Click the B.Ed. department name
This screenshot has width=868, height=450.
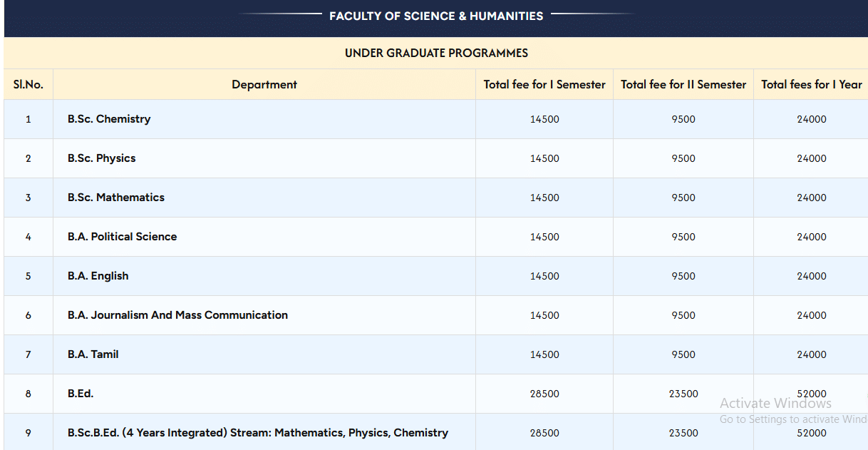tap(81, 394)
